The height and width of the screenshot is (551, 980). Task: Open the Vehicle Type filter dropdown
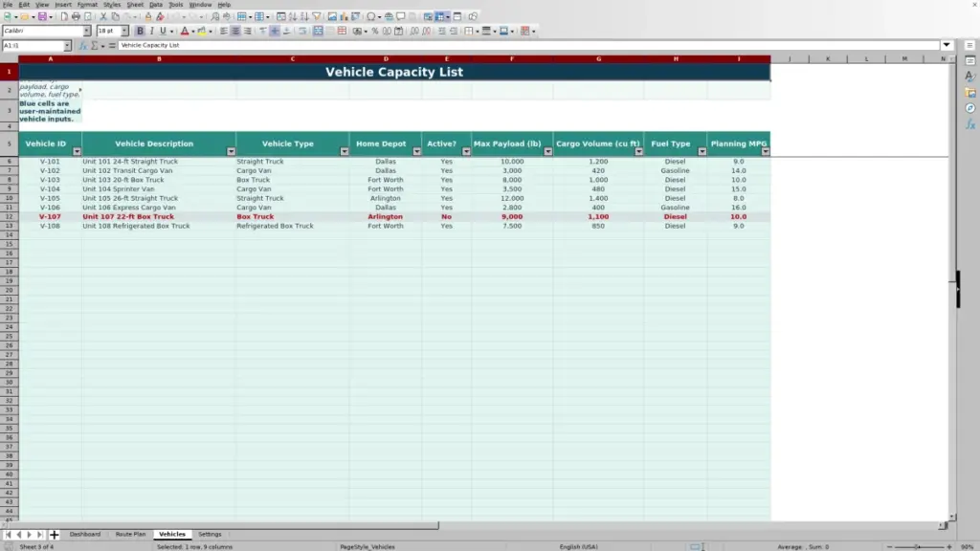(x=345, y=152)
